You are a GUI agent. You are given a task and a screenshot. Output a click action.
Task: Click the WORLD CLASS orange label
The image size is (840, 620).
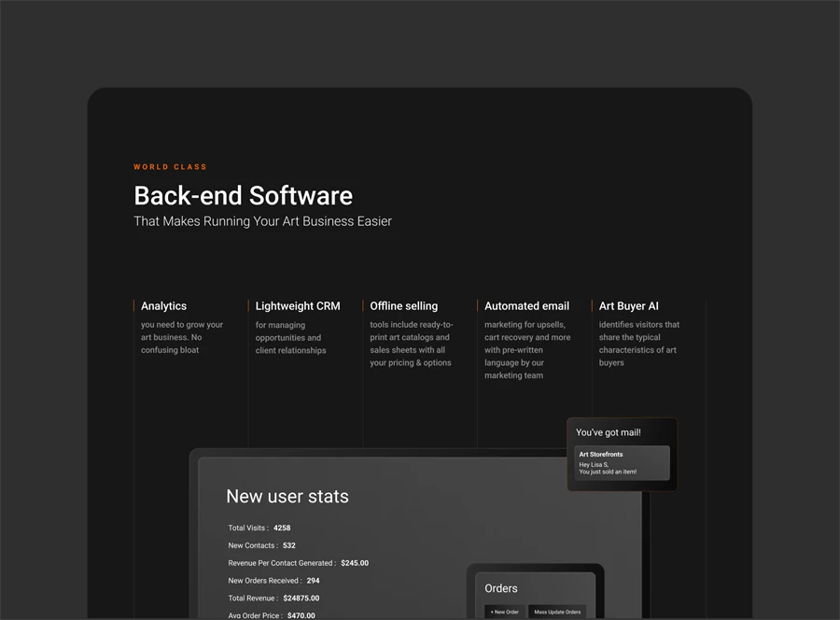point(171,166)
